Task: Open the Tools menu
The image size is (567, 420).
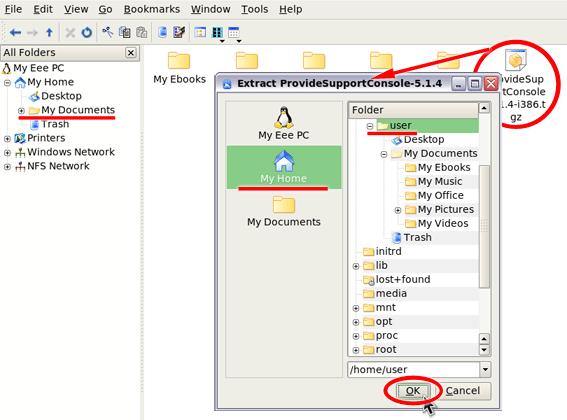Action: 255,9
